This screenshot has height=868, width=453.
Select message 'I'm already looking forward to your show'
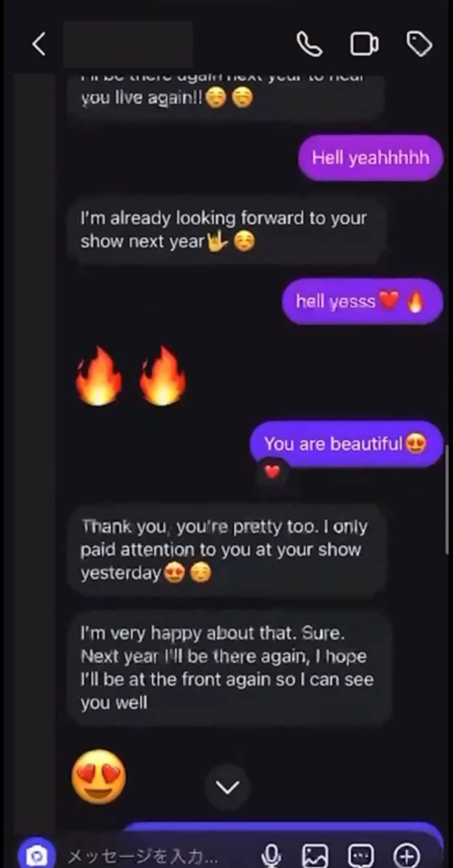click(226, 229)
